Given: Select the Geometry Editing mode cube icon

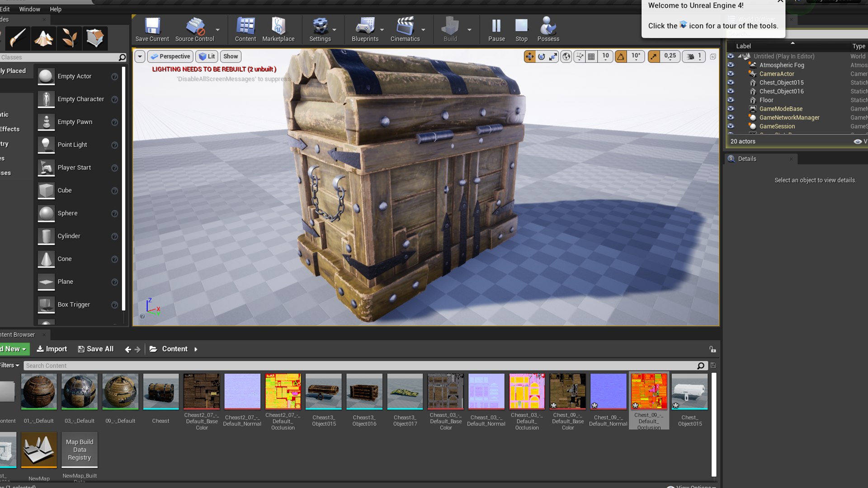Looking at the screenshot, I should point(95,38).
